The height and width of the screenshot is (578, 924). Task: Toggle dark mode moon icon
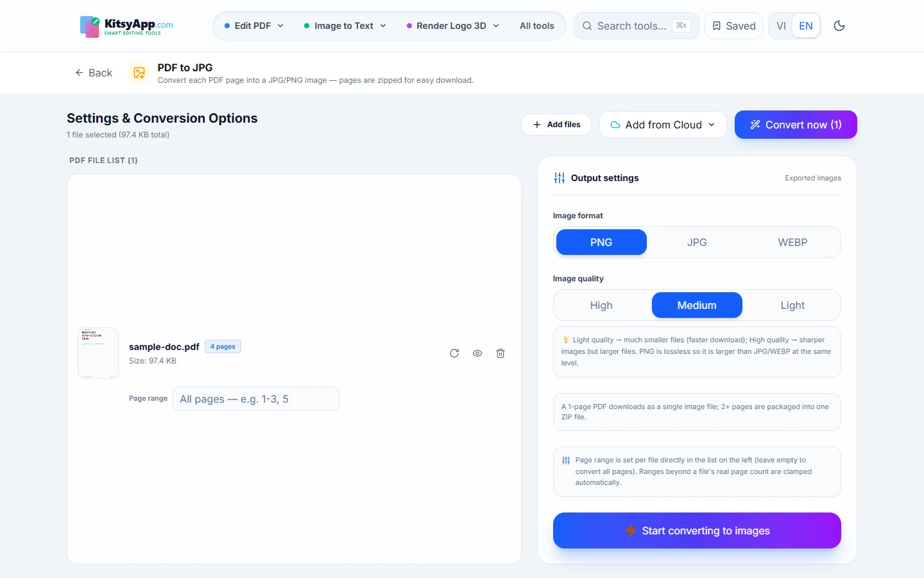point(839,26)
